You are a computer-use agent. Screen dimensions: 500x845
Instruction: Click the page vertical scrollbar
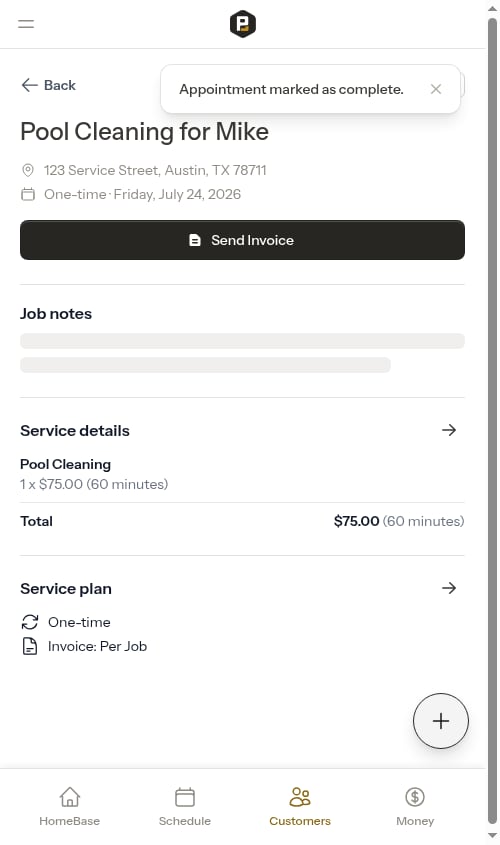point(492,420)
